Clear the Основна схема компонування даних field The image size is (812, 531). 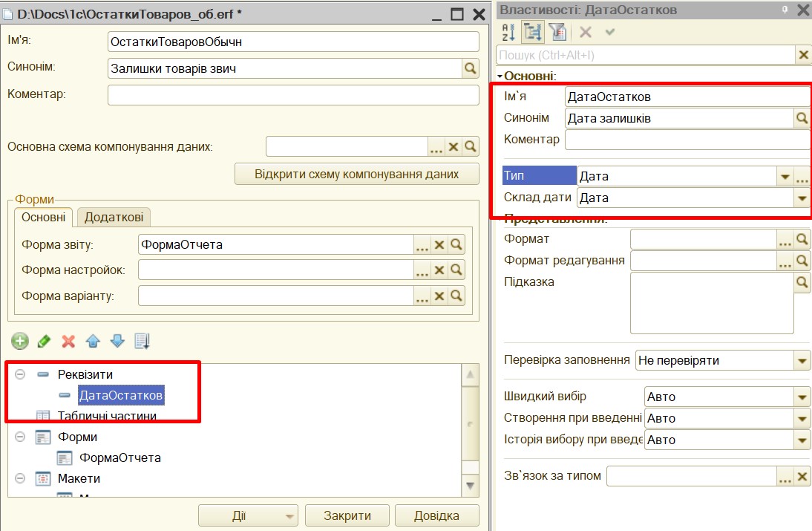click(454, 146)
